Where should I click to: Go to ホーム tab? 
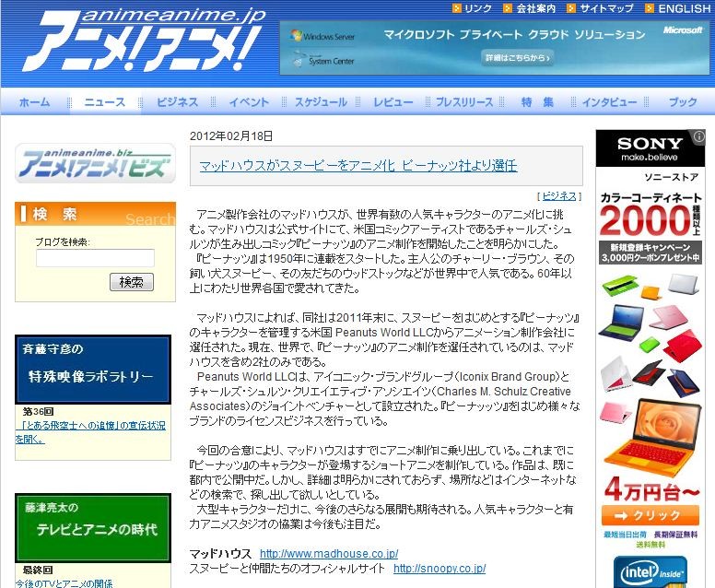point(35,101)
